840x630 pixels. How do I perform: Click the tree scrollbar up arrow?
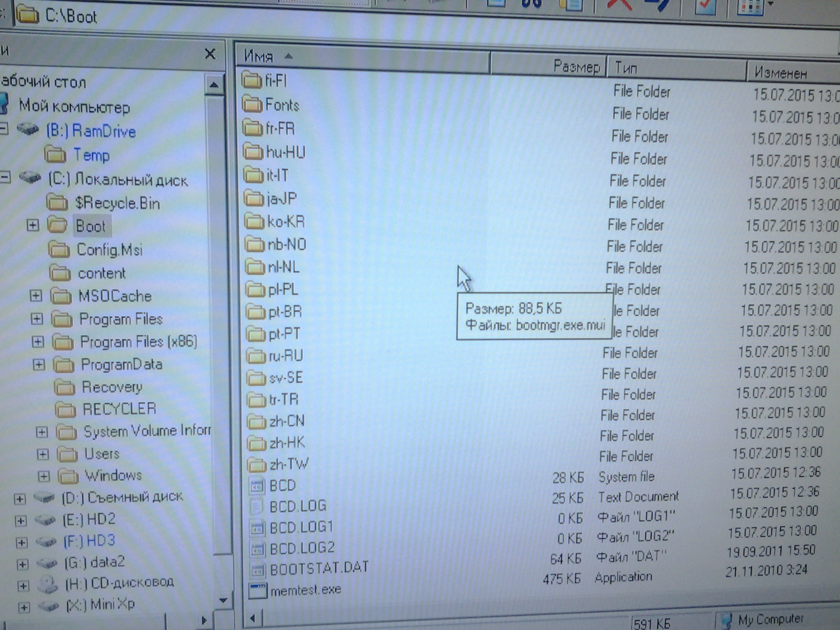pyautogui.click(x=214, y=85)
